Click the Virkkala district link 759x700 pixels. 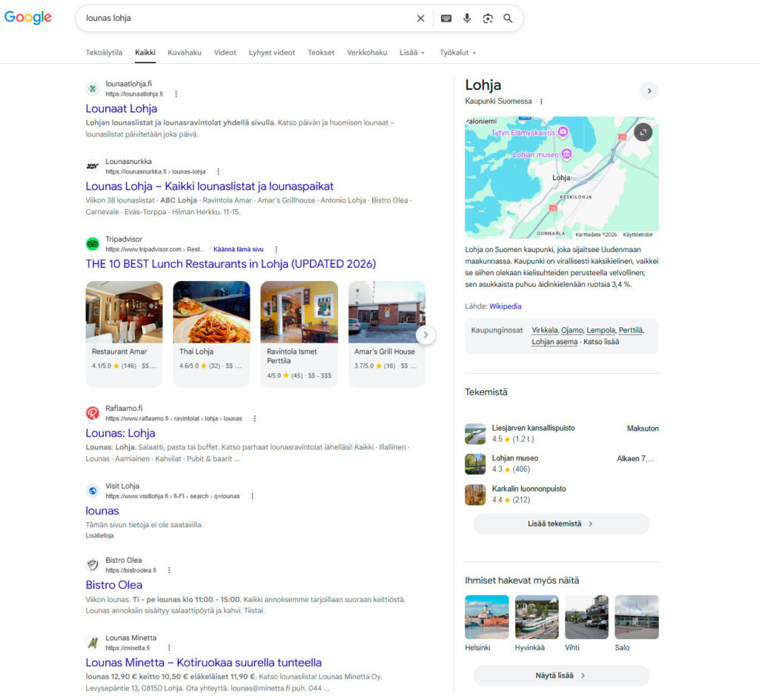(x=545, y=330)
